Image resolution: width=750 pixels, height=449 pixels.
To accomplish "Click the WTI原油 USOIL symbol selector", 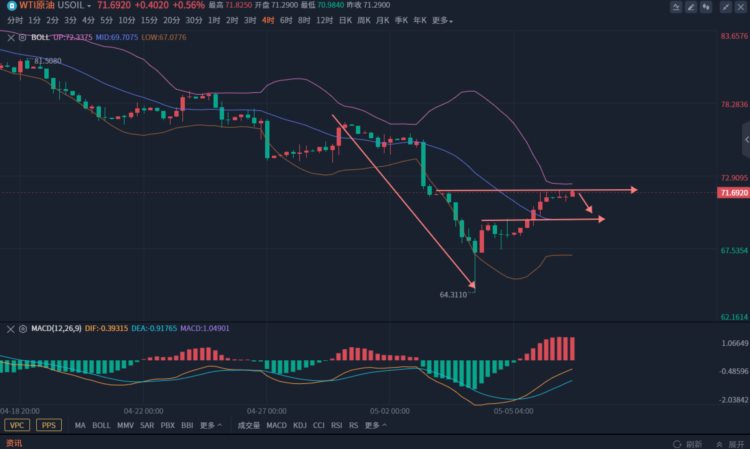I will (49, 6).
